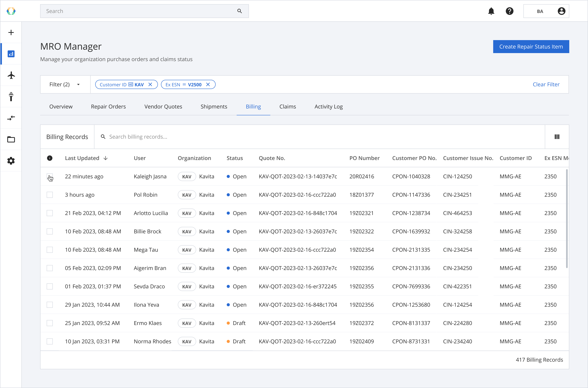This screenshot has width=588, height=388.
Task: Click the 417 Billing Records count
Action: (x=539, y=360)
